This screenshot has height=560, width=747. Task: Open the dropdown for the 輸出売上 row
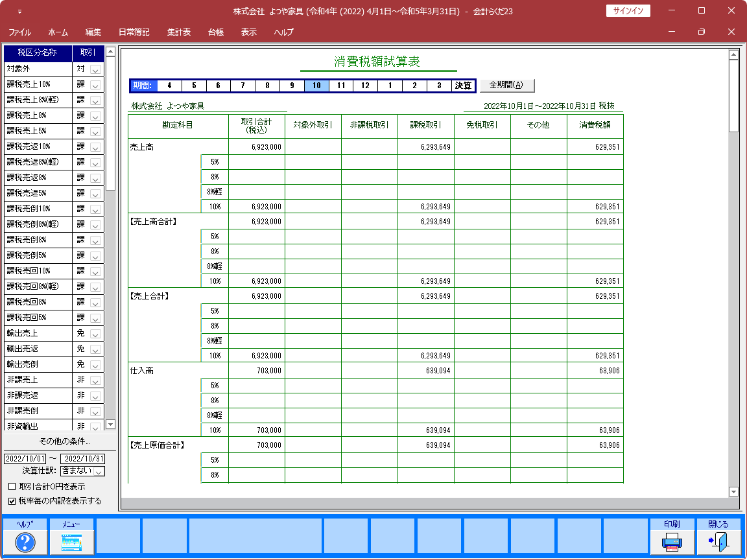pyautogui.click(x=95, y=334)
